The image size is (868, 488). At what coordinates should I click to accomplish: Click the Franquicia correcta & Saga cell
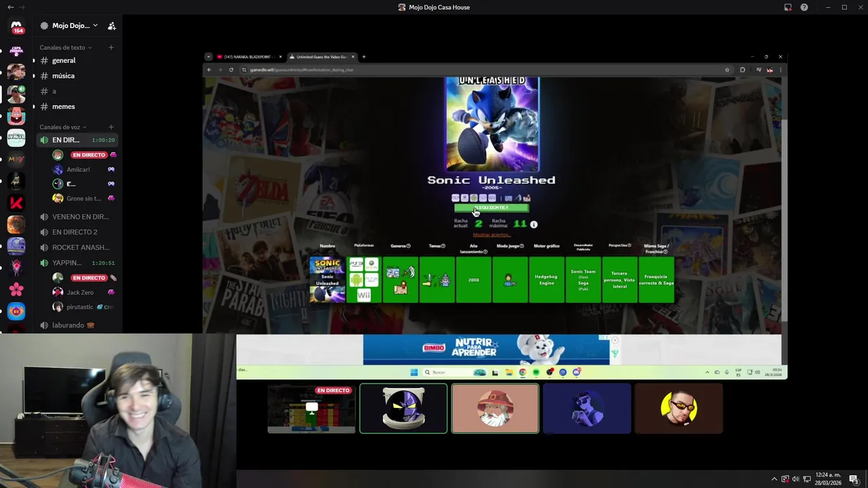point(656,279)
